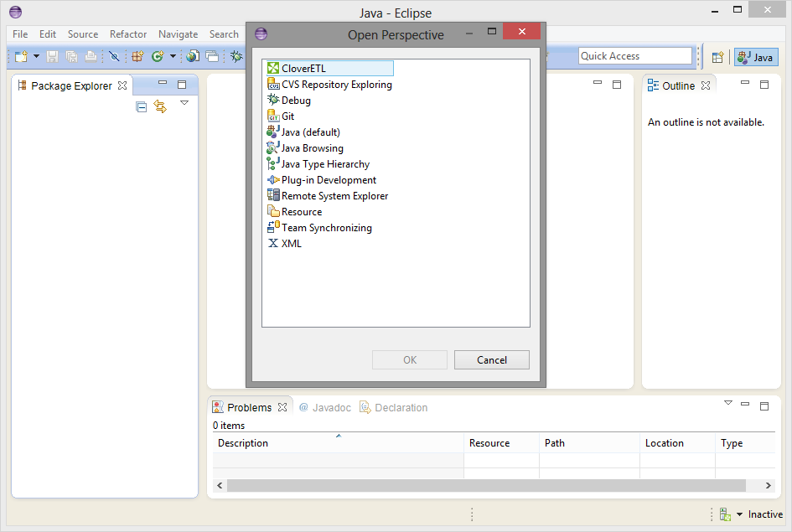Click the Problems horizontal scrollbar right arrow
Image resolution: width=792 pixels, height=532 pixels.
point(768,486)
